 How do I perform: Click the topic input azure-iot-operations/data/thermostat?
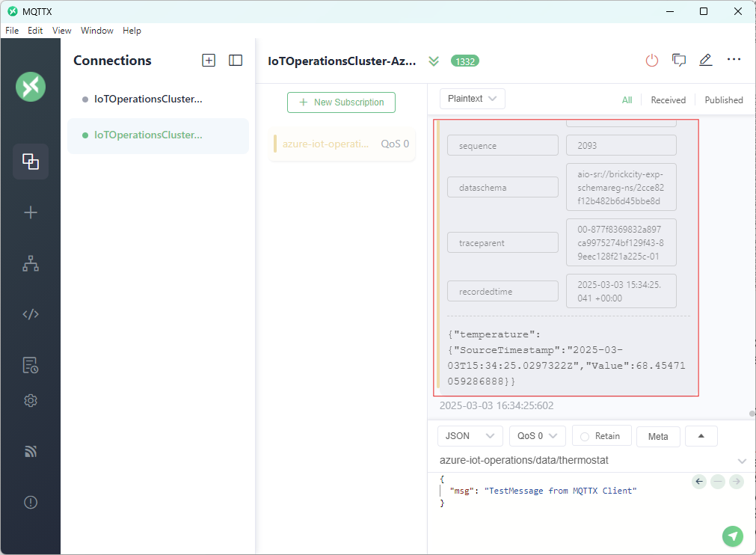coord(583,461)
